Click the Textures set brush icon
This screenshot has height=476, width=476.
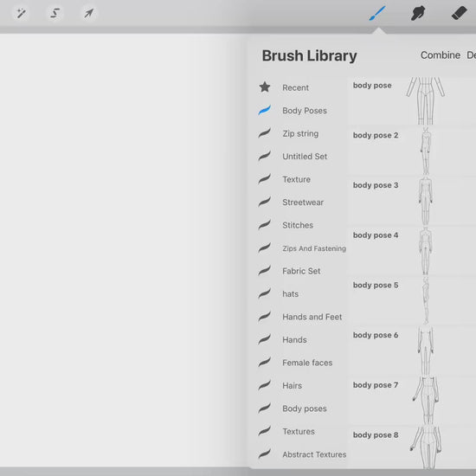[x=265, y=431]
